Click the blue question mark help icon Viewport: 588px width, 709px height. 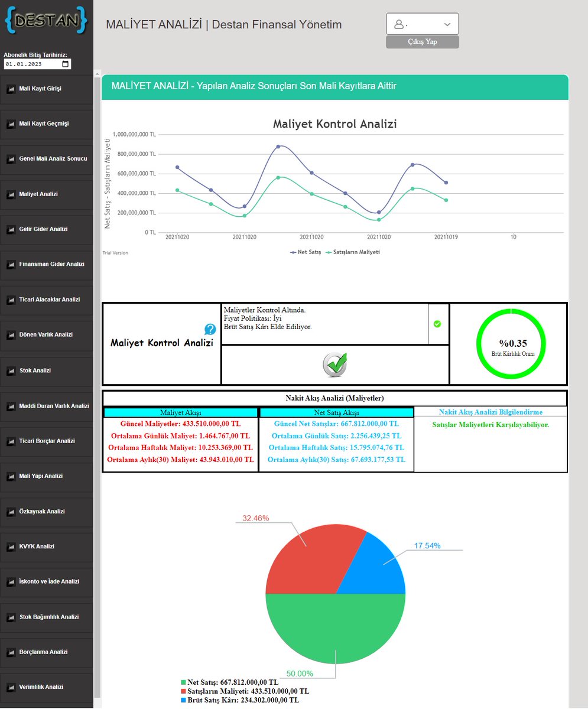[210, 330]
